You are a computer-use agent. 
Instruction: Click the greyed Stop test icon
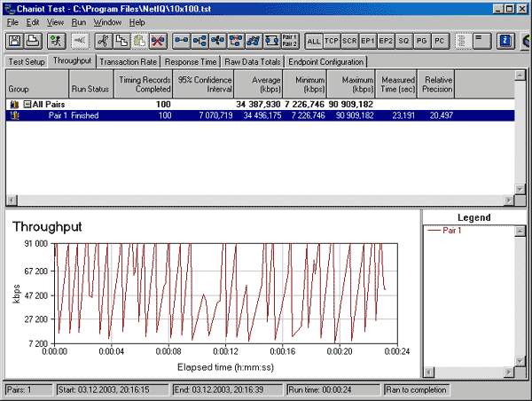(x=80, y=41)
